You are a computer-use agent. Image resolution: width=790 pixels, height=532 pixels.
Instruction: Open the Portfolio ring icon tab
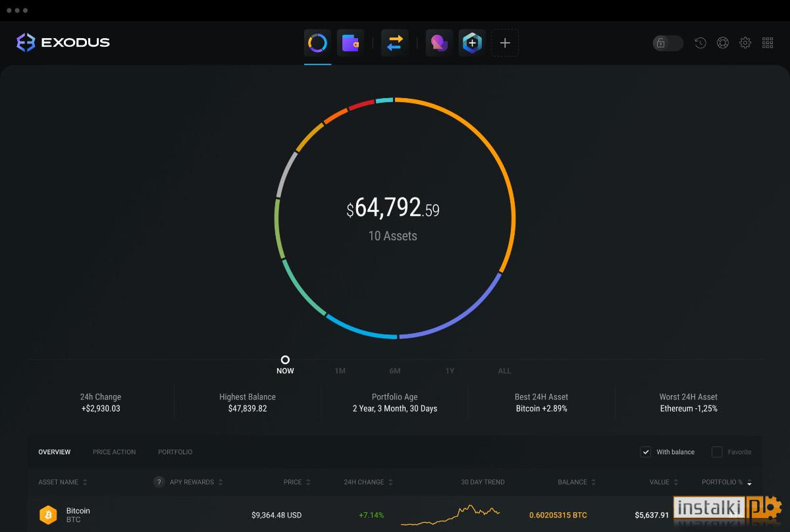click(x=317, y=43)
